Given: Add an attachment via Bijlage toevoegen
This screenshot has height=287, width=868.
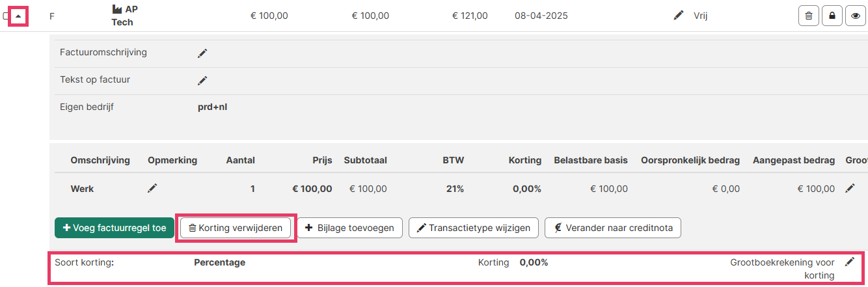Looking at the screenshot, I should point(350,228).
